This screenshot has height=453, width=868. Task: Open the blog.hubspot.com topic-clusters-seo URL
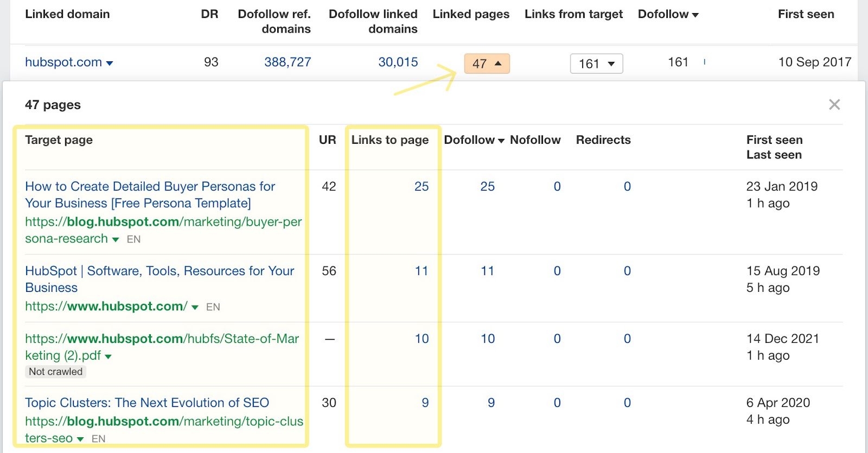click(164, 430)
